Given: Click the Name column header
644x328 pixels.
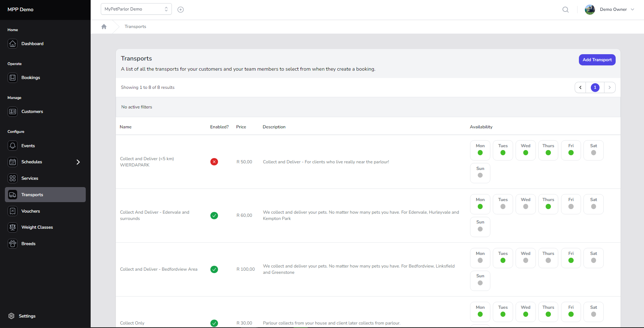Looking at the screenshot, I should tap(126, 127).
